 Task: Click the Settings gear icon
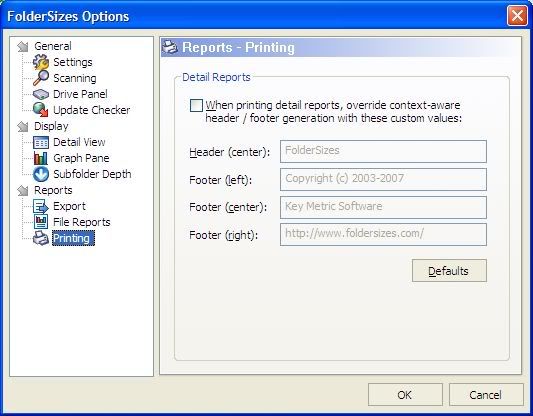click(41, 62)
